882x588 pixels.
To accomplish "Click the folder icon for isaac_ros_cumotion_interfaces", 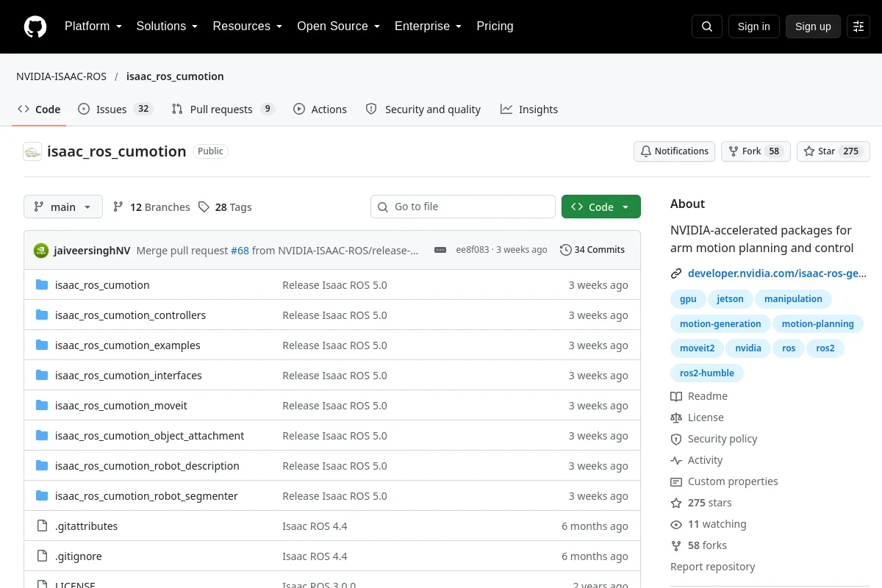I will point(42,376).
